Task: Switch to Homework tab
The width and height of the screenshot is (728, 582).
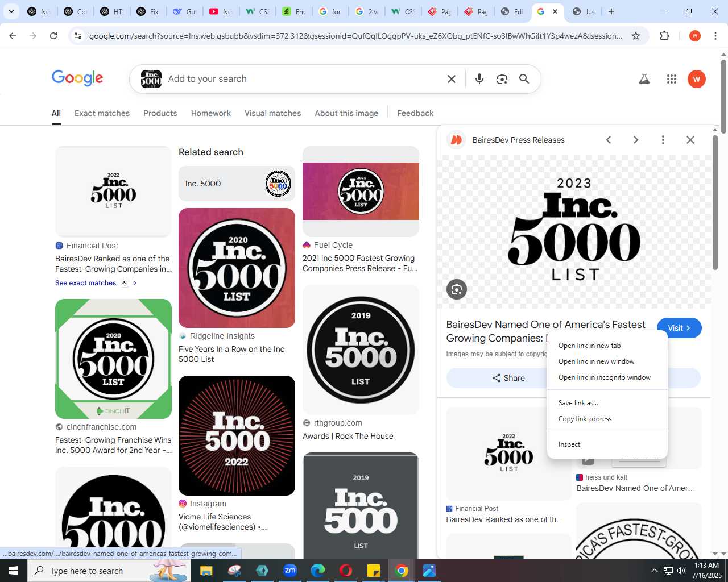Action: [211, 113]
